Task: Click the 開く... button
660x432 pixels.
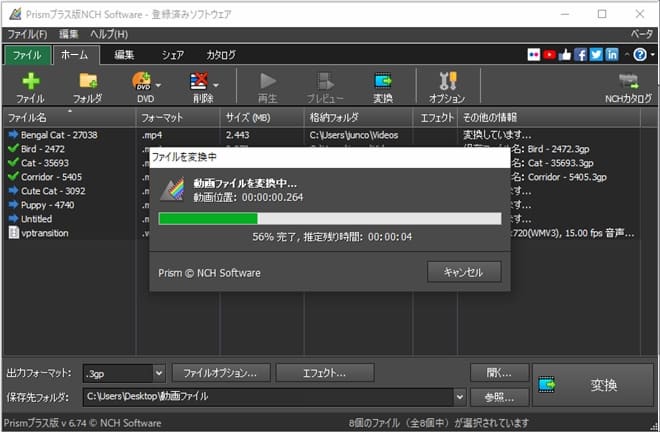Action: tap(499, 373)
